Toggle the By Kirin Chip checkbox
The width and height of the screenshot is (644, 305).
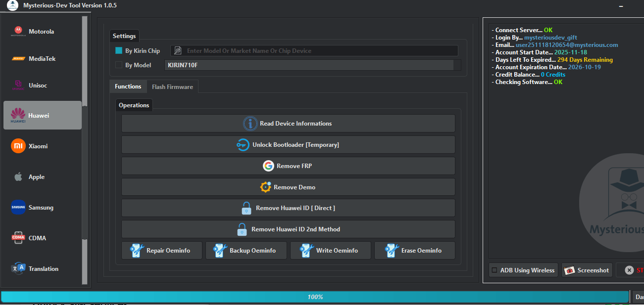118,50
